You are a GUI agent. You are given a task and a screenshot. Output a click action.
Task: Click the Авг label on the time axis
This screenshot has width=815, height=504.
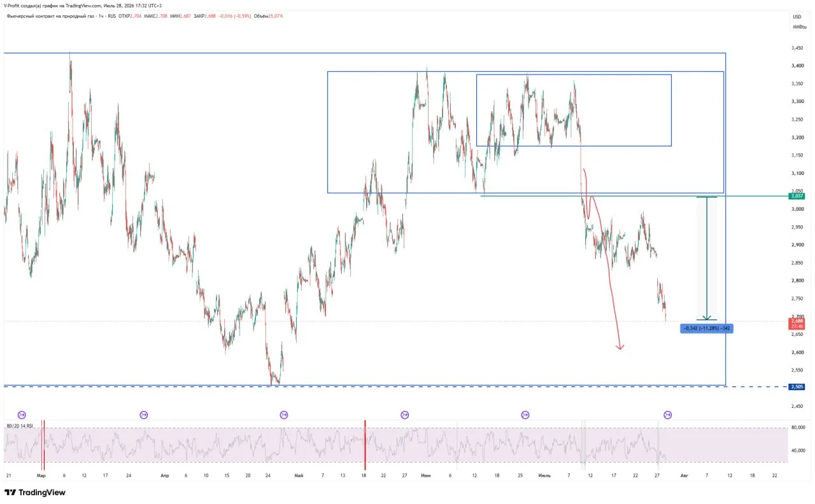click(x=684, y=475)
